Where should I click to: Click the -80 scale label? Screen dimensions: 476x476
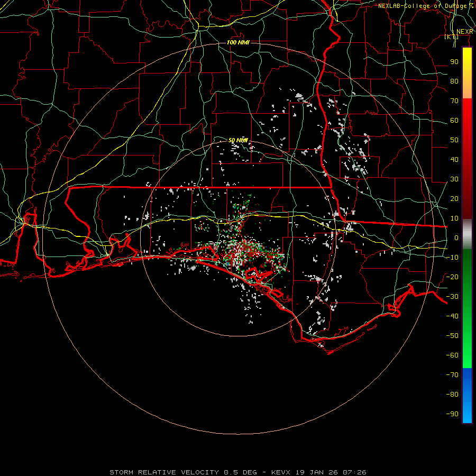click(x=453, y=395)
